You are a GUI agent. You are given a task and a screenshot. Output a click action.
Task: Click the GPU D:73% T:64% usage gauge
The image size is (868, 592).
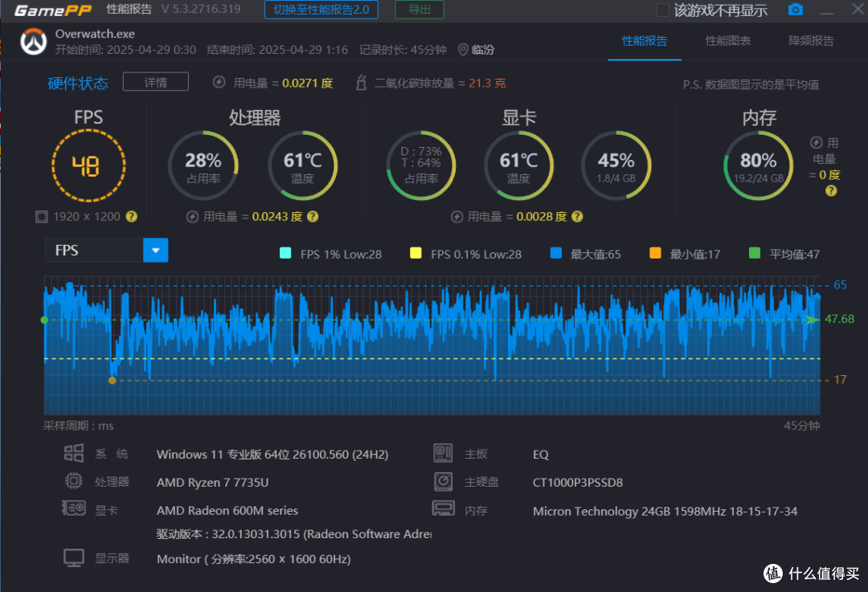420,165
